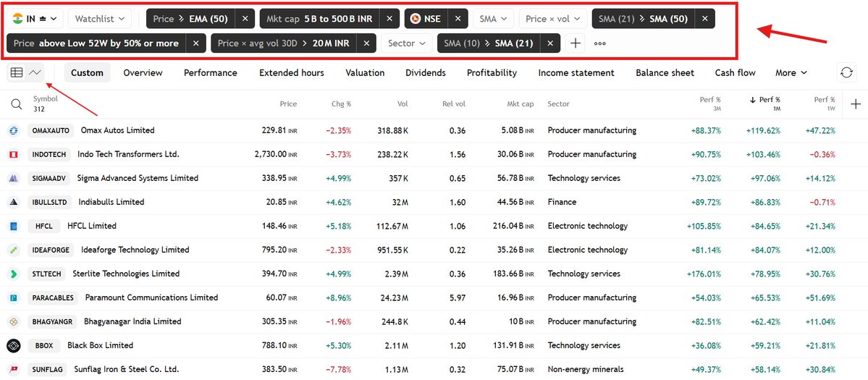Sort by Sector column header
Screen dimensions: 868x380
(x=559, y=104)
